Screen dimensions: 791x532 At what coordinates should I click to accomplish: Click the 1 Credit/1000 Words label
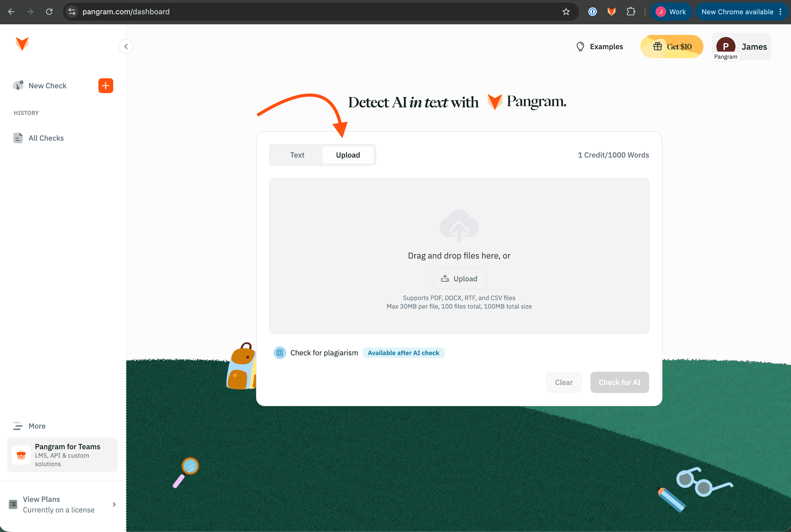pos(613,155)
